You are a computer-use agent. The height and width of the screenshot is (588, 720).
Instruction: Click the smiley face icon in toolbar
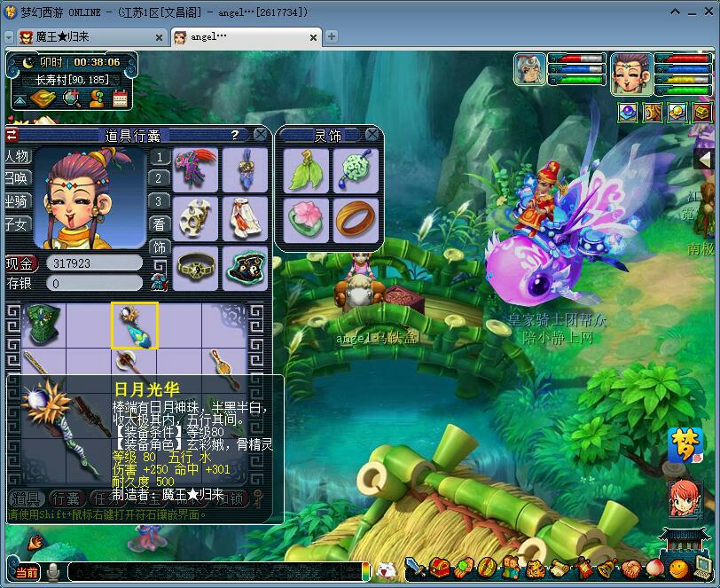pyautogui.click(x=678, y=568)
